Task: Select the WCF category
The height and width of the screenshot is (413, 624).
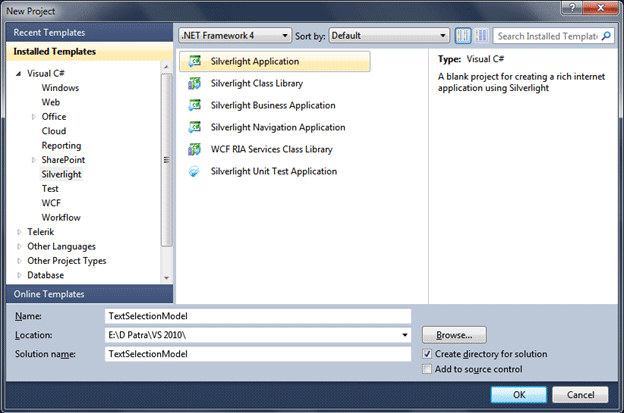Action: coord(51,203)
